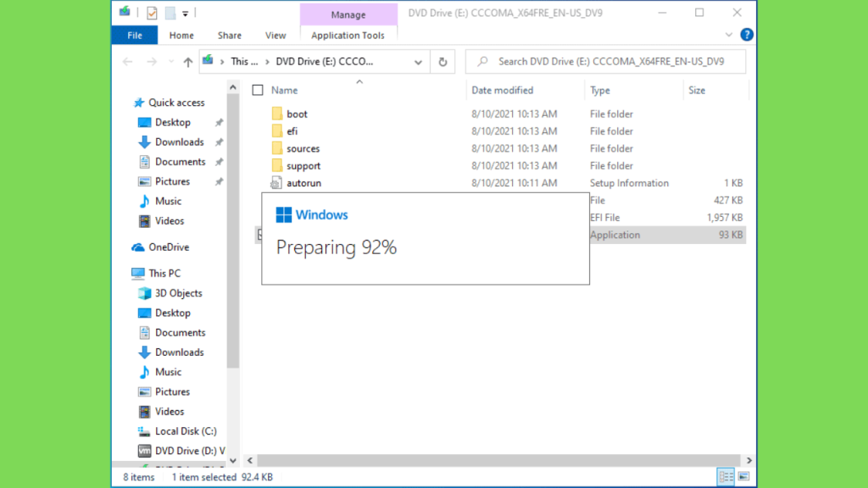Select the Manage contextual tab

pyautogui.click(x=348, y=14)
